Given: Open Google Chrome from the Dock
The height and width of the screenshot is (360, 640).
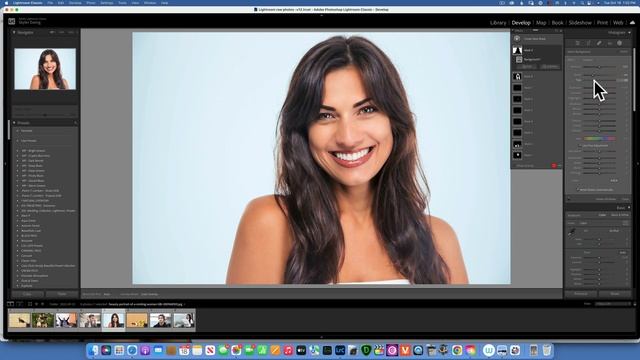Looking at the screenshot, I should click(457, 350).
